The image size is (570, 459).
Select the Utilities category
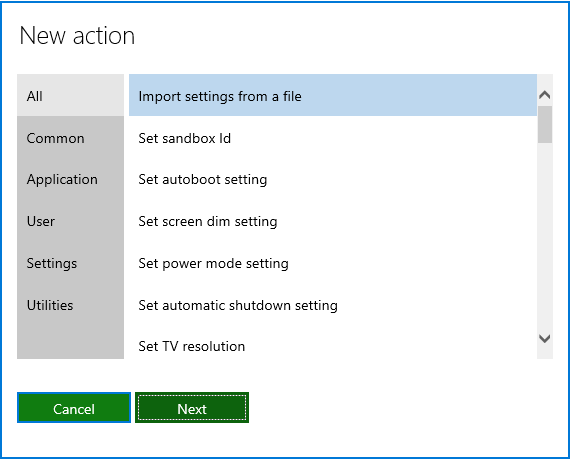pyautogui.click(x=70, y=305)
